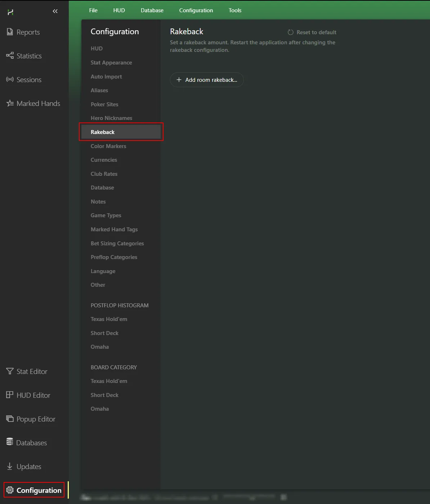Click Add room rakeback button
Screen dimensions: 430x504
[x=207, y=80]
